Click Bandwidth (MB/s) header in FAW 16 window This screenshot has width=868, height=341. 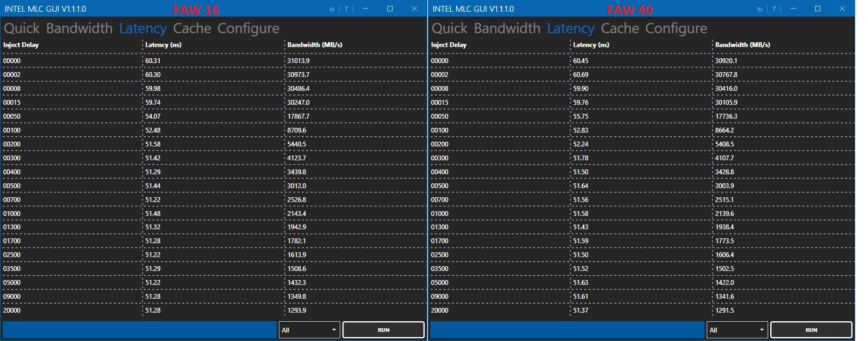point(315,45)
